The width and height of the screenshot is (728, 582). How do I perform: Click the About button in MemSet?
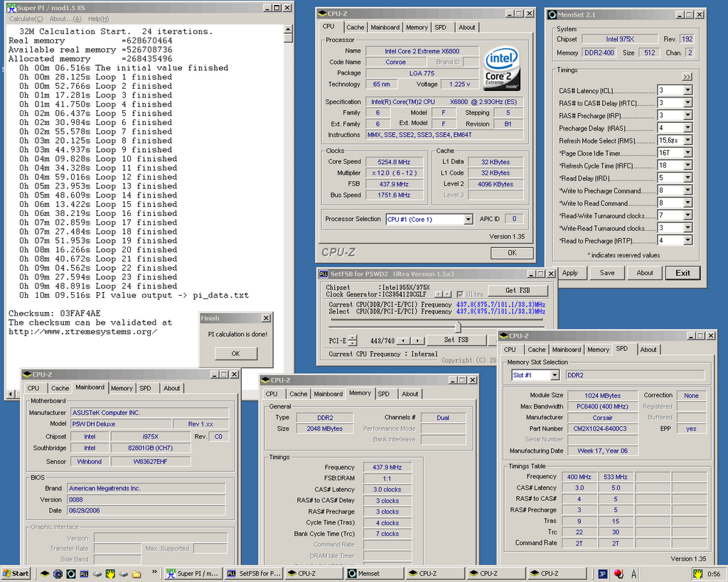pos(644,273)
